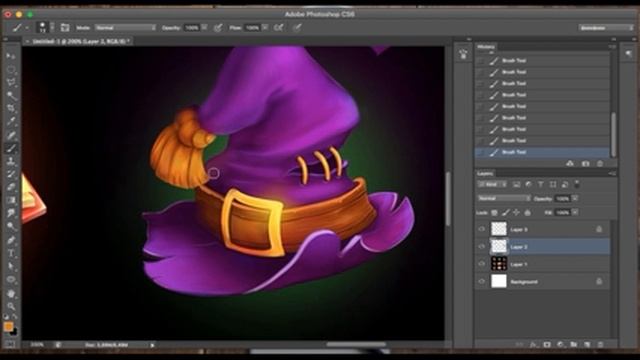Open layer blend mode dropdown
This screenshot has width=640, height=360.
click(504, 198)
